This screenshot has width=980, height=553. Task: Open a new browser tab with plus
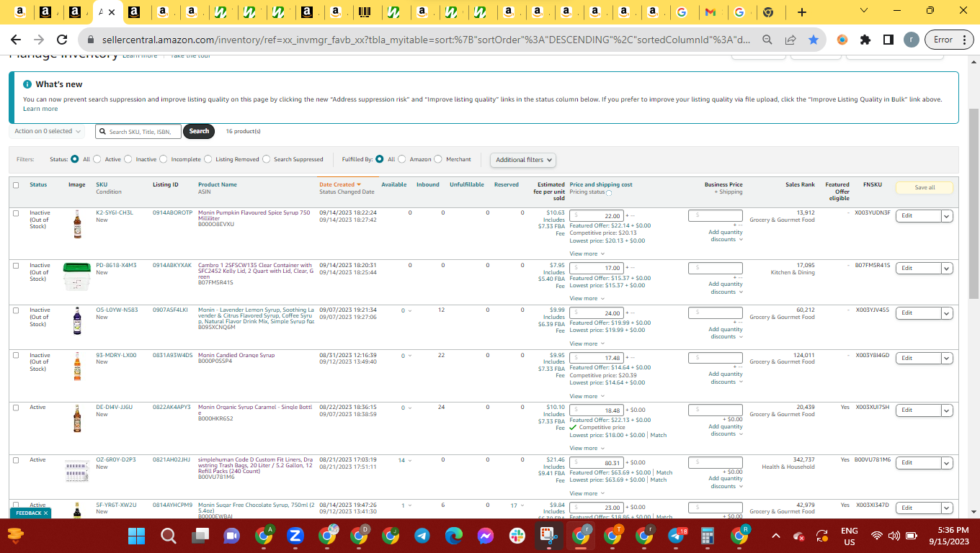click(x=802, y=12)
